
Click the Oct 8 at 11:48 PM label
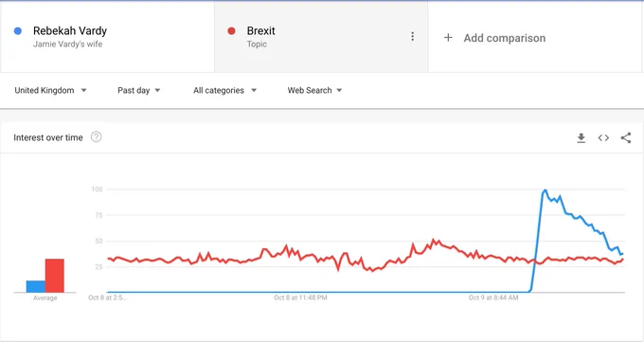300,297
